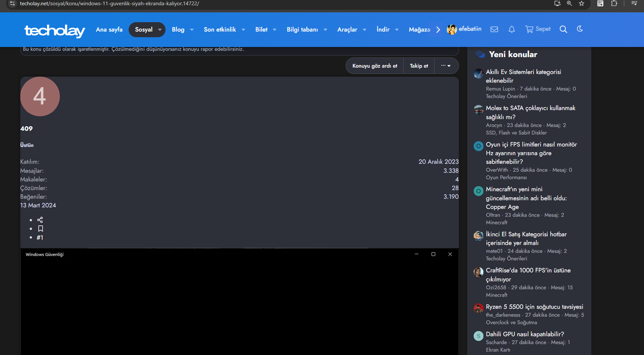Open the more options ellipsis dropdown
This screenshot has height=355, width=644.
tap(446, 66)
